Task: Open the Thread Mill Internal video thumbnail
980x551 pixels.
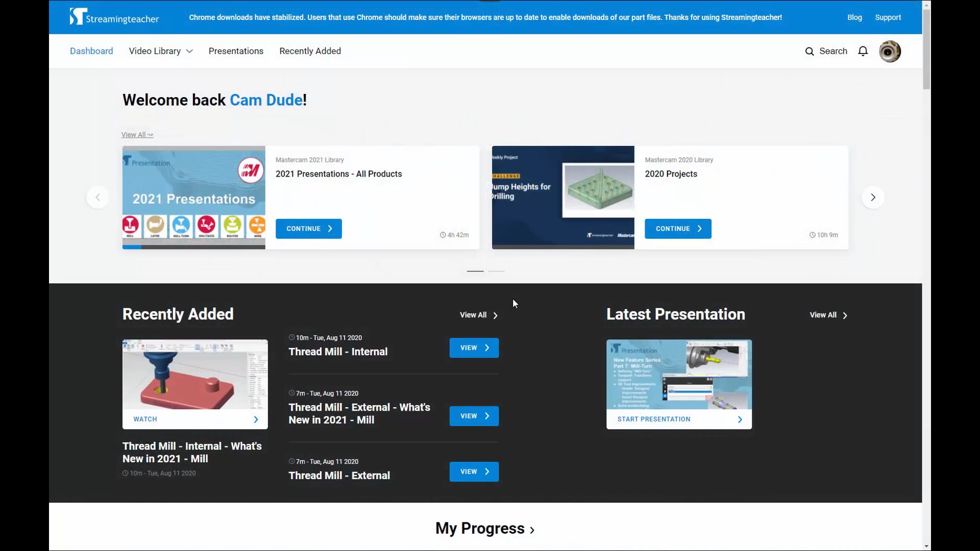Action: [195, 374]
